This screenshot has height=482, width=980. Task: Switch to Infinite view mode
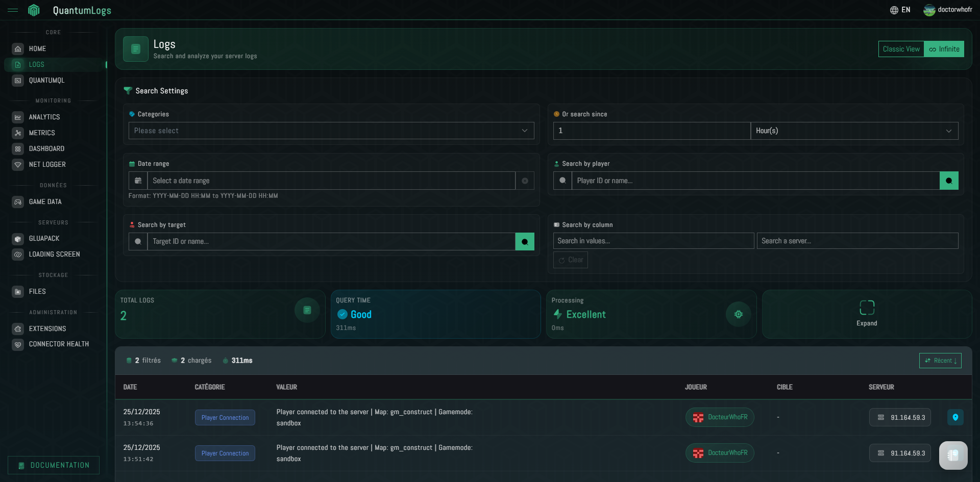tap(944, 49)
